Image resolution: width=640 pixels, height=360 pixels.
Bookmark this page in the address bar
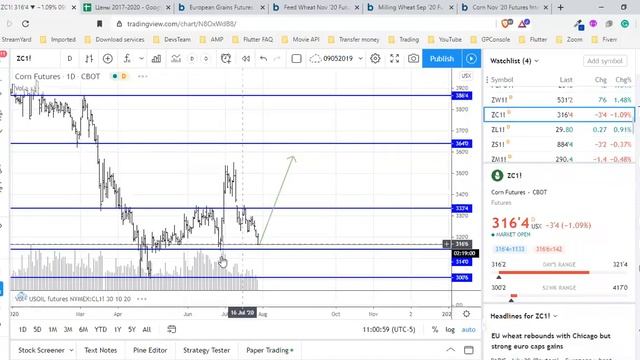point(99,24)
